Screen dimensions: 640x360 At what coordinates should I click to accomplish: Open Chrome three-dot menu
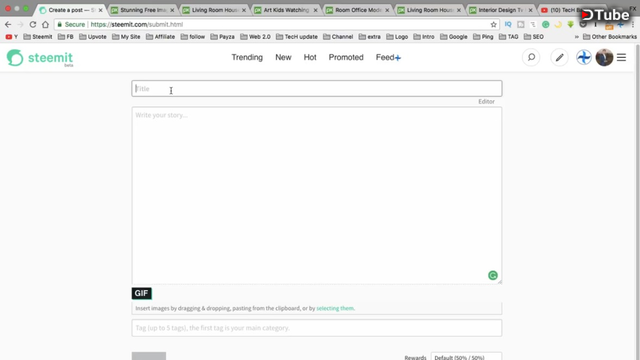point(633,24)
